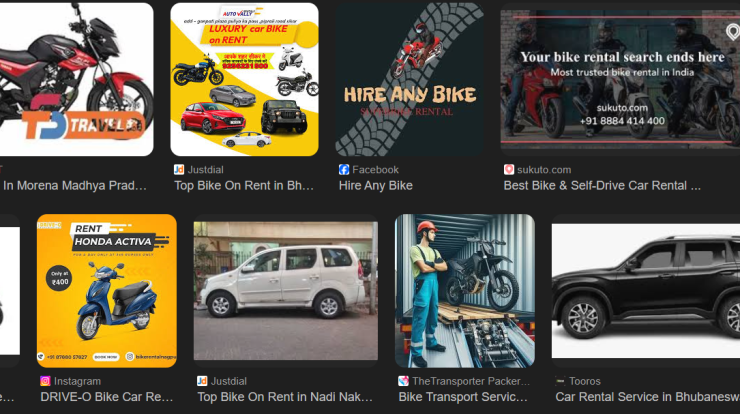Click the Instagram favicon icon
Screen dimensions: 740x414
[45, 381]
